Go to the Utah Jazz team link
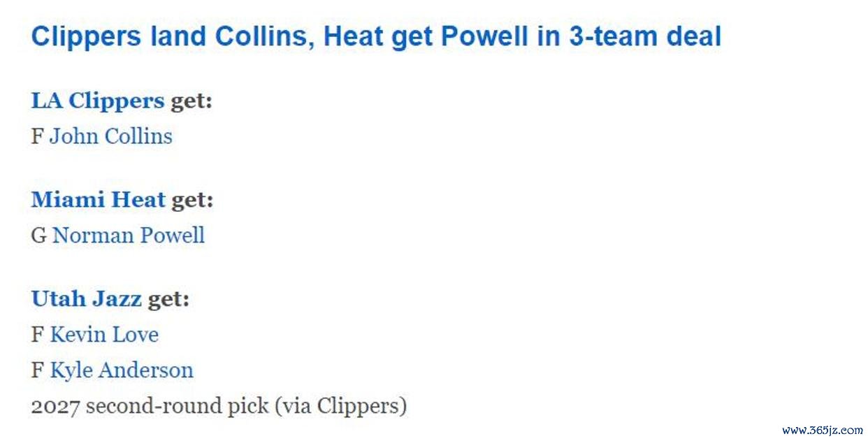Image resolution: width=868 pixels, height=441 pixels. [x=87, y=300]
